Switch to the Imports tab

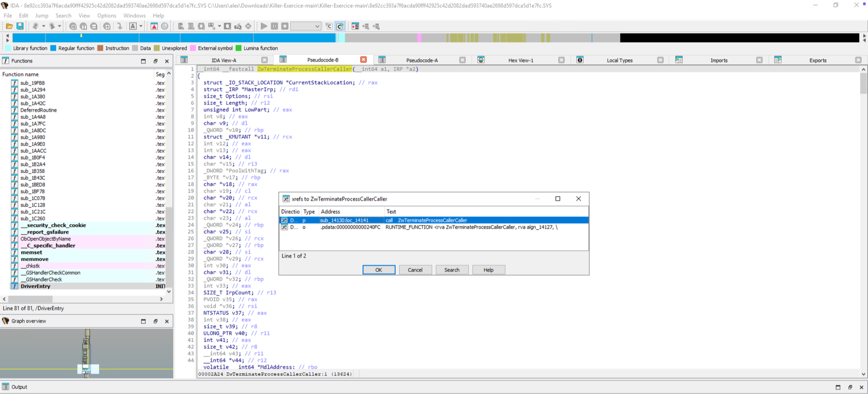click(x=719, y=60)
